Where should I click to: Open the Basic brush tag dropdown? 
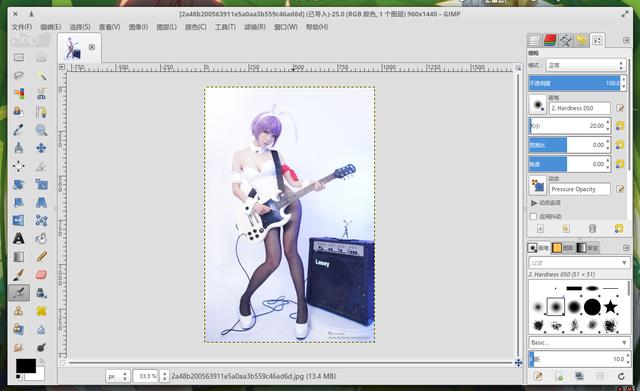[x=579, y=342]
